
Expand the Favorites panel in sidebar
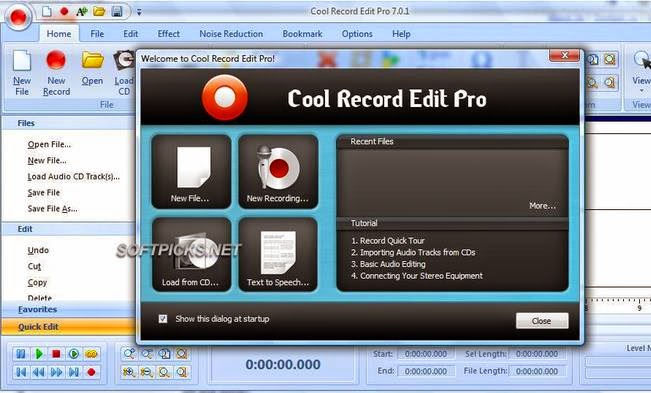[69, 309]
